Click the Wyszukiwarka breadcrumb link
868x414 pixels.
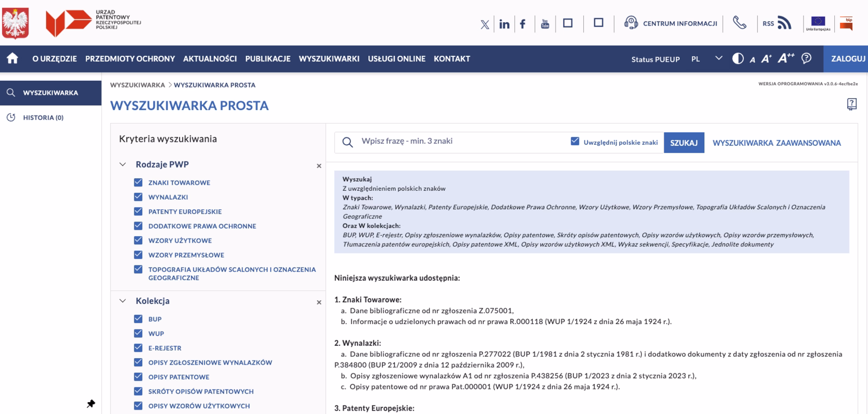[x=137, y=85]
